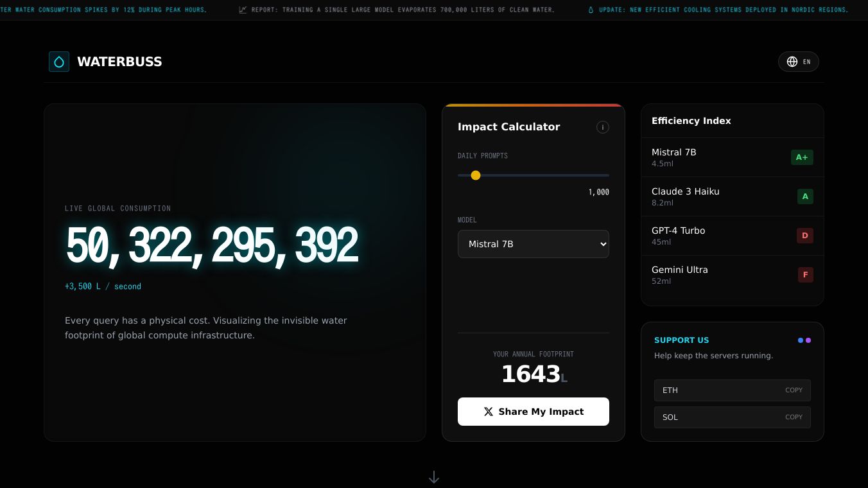Click the droplet icon next to Nordic update
Image resolution: width=868 pixels, height=488 pixels.
point(591,10)
